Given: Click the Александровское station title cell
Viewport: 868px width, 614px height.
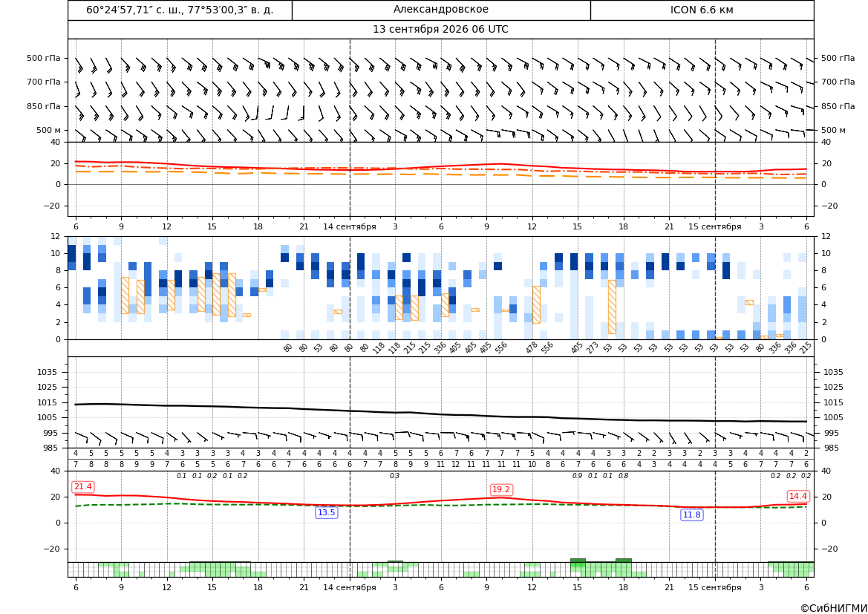Looking at the screenshot, I should coord(441,10).
